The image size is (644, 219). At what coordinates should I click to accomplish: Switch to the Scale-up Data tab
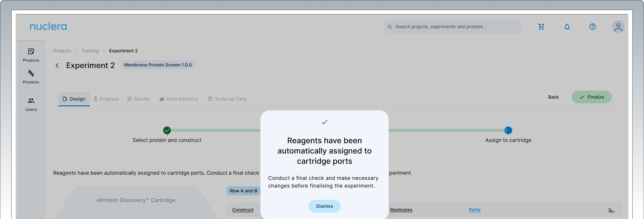[x=227, y=99]
